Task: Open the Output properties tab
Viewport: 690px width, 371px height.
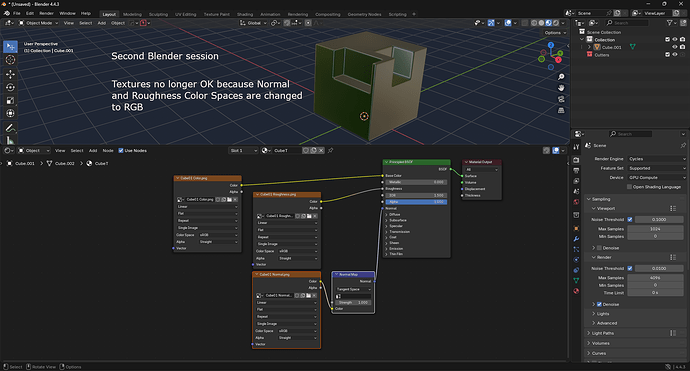Action: (576, 170)
